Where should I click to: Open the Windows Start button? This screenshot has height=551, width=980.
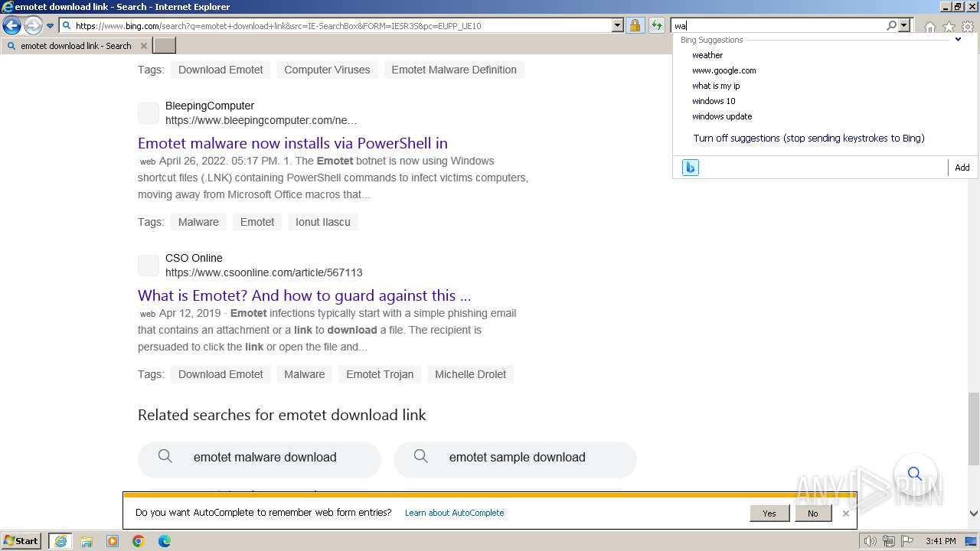[x=21, y=541]
